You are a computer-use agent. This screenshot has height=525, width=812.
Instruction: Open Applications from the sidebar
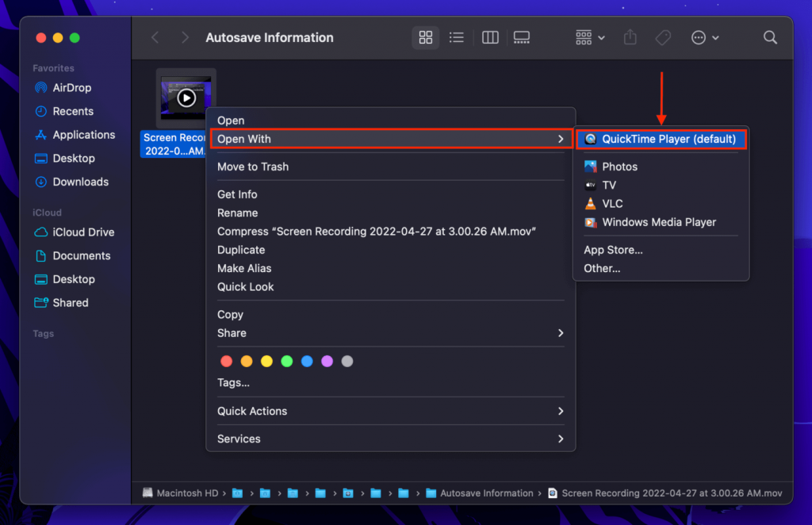pos(82,135)
